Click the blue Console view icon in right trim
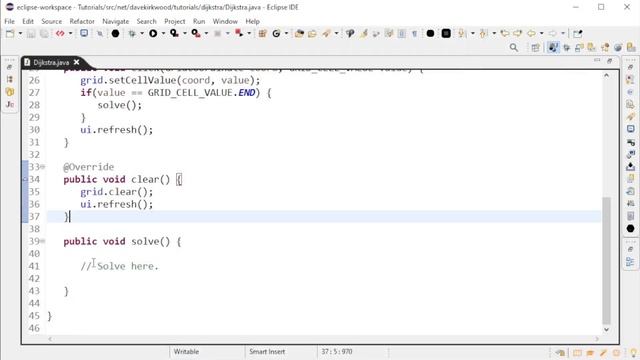This screenshot has height=360, width=640. tap(631, 129)
